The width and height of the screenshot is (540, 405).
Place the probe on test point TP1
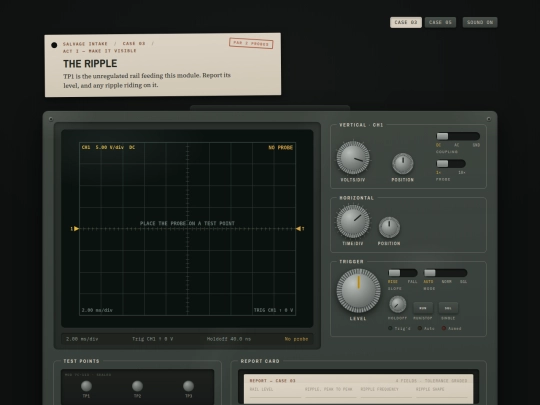click(x=86, y=386)
